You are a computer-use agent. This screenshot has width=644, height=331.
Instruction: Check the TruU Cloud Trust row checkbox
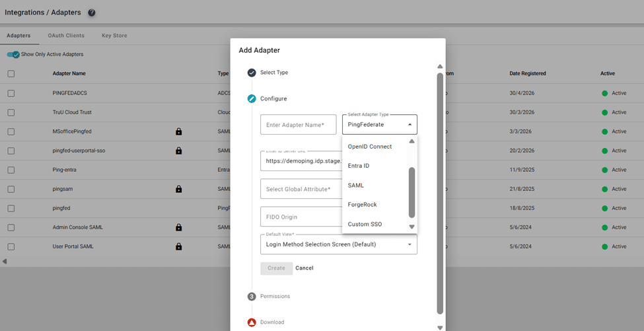[x=11, y=112]
